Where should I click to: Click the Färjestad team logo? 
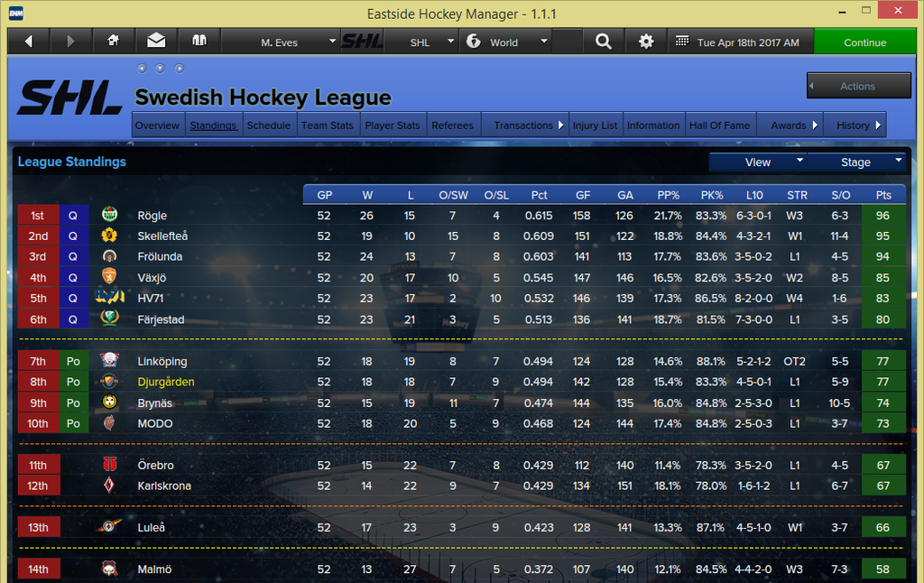click(109, 319)
